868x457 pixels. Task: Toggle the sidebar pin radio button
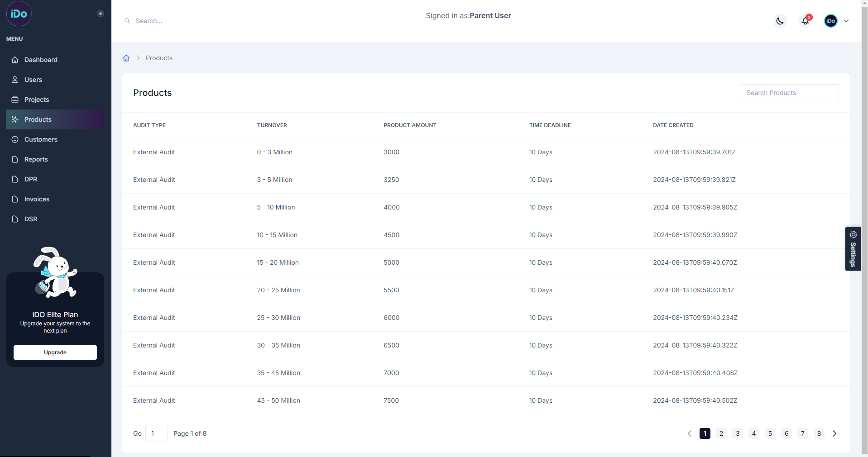click(x=101, y=14)
